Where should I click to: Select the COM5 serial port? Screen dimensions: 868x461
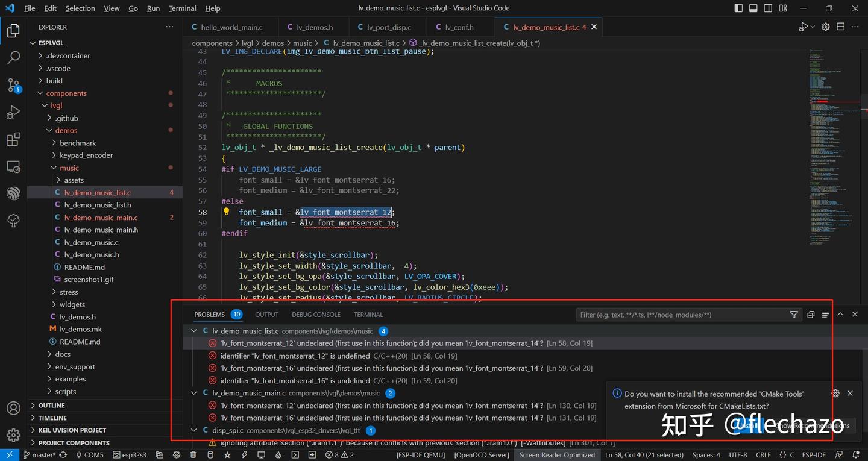pyautogui.click(x=89, y=455)
